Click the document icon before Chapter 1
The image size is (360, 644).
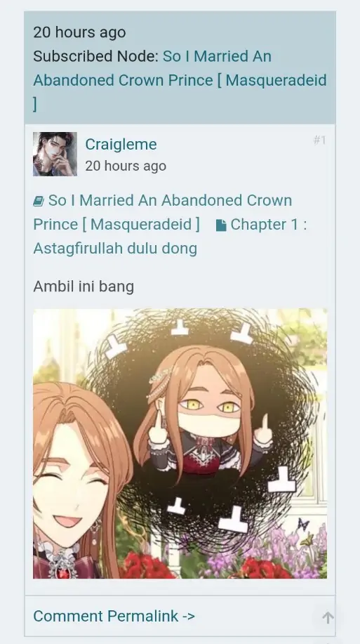coord(221,225)
